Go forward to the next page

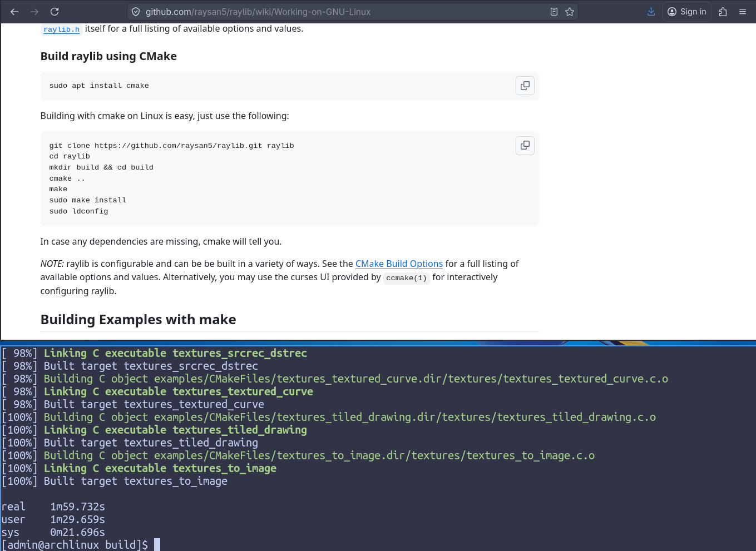[x=34, y=12]
